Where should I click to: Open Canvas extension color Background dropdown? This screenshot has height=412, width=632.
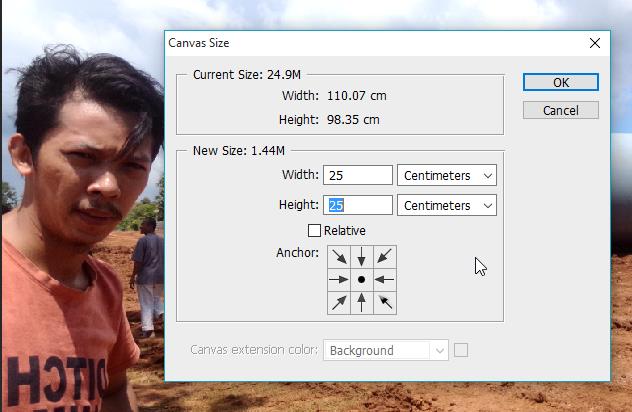coord(386,350)
